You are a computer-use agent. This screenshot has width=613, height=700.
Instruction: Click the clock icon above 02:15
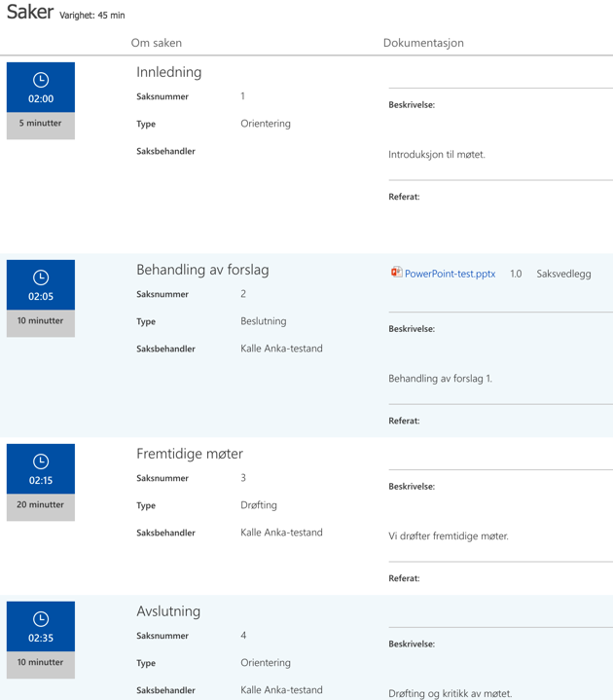(41, 461)
